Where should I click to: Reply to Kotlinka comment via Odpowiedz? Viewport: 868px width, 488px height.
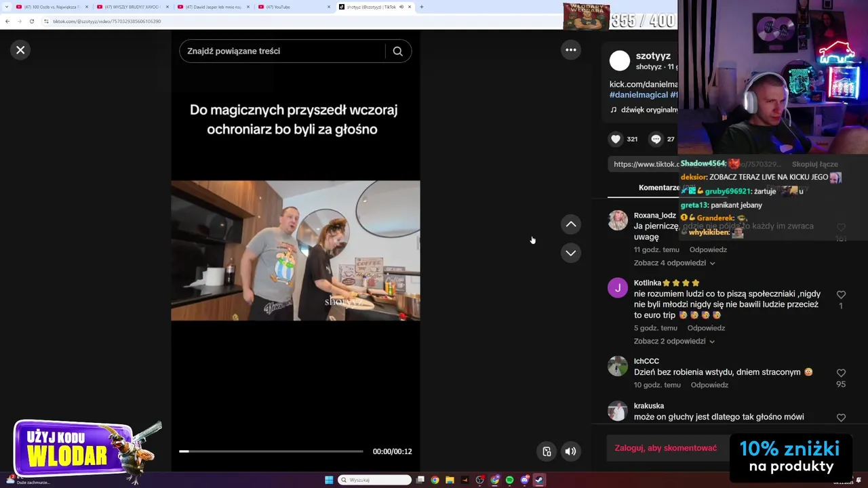coord(706,328)
